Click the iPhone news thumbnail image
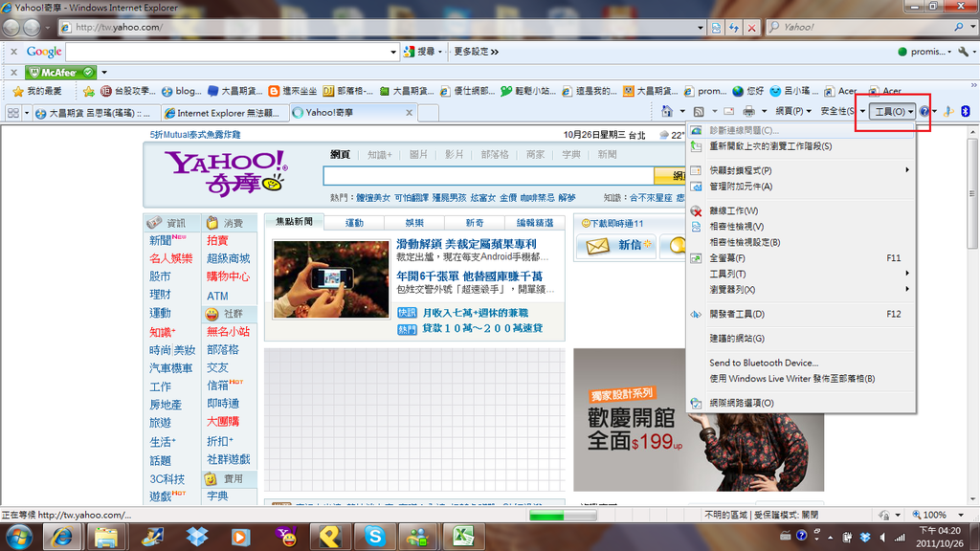The image size is (980, 551). tap(331, 279)
